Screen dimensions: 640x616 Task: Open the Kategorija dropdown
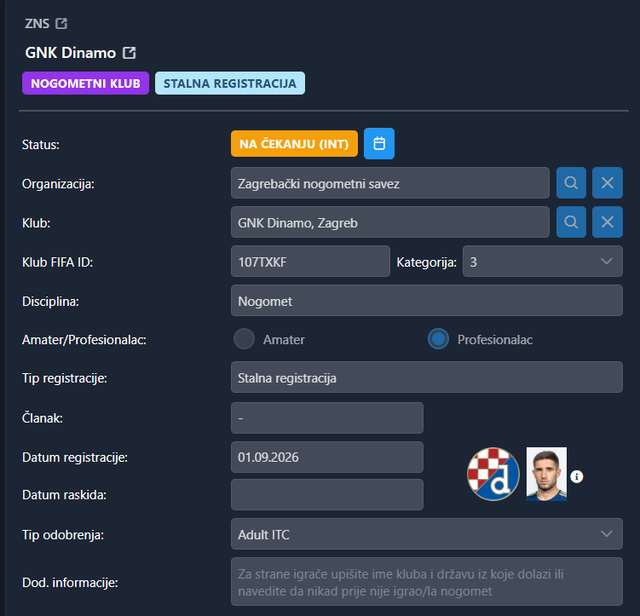click(542, 261)
